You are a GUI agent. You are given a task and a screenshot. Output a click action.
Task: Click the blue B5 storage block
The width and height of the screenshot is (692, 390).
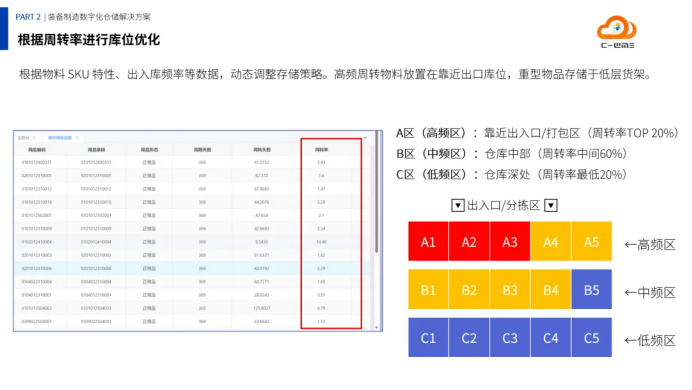point(591,289)
